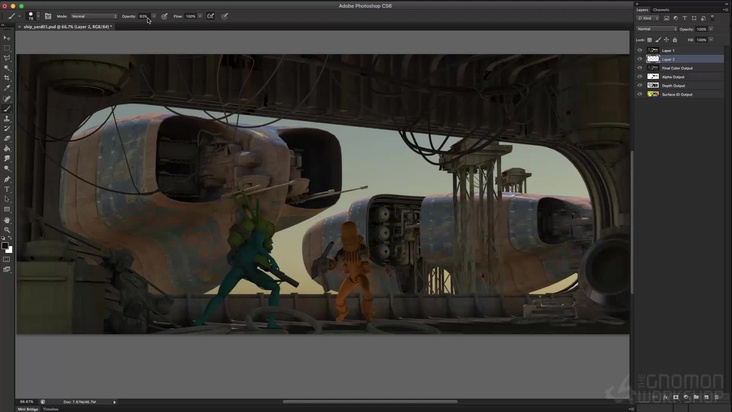Select the Eyedropper tool
The width and height of the screenshot is (732, 412).
coord(7,88)
